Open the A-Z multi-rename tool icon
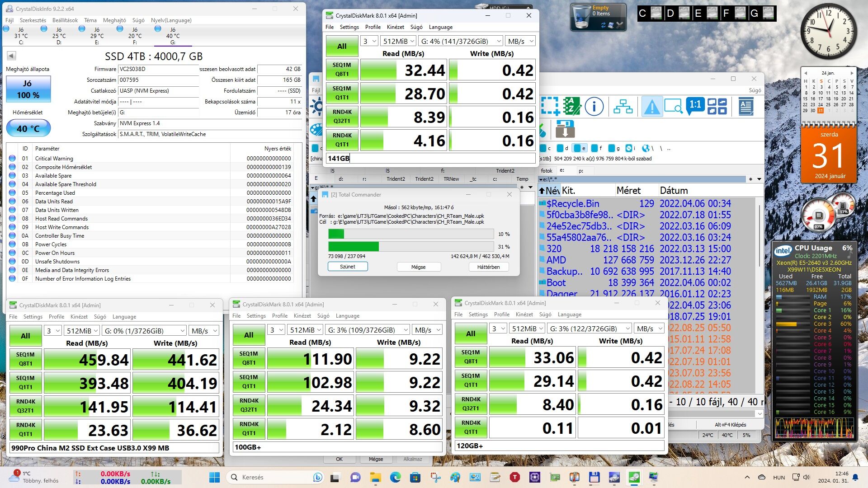 (572, 107)
